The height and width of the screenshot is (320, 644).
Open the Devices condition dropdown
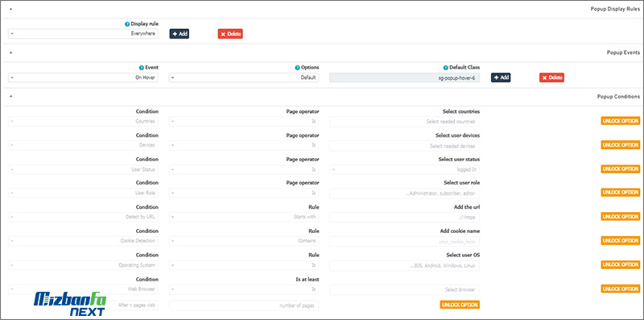83,145
